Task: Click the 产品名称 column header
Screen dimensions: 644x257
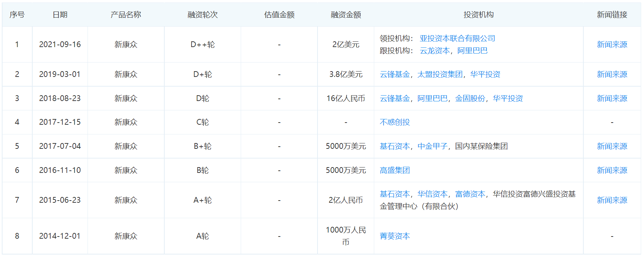Action: [126, 15]
